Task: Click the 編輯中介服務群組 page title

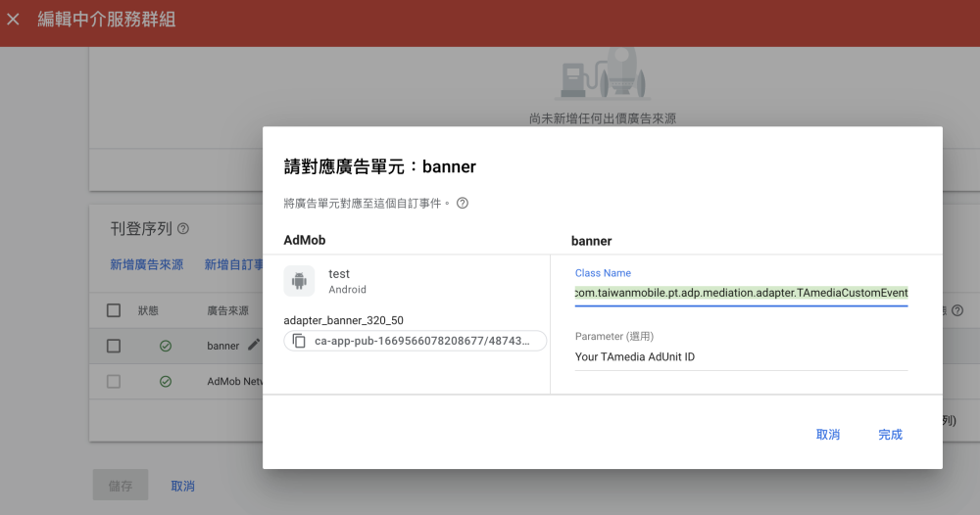Action: point(107,20)
